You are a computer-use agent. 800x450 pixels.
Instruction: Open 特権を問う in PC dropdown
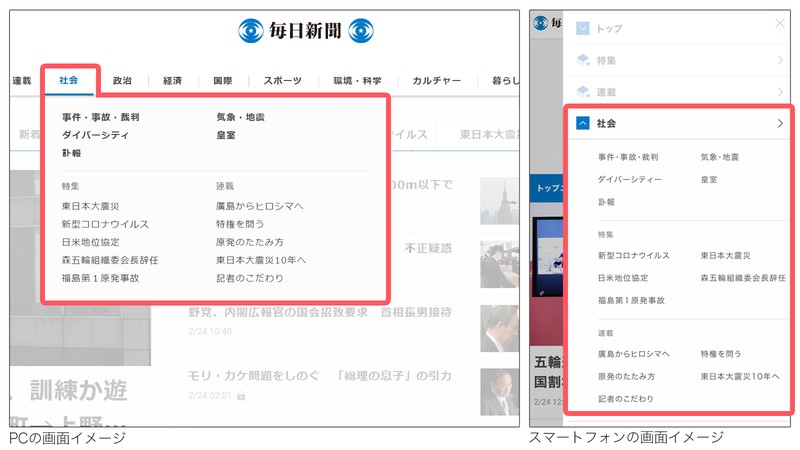240,224
